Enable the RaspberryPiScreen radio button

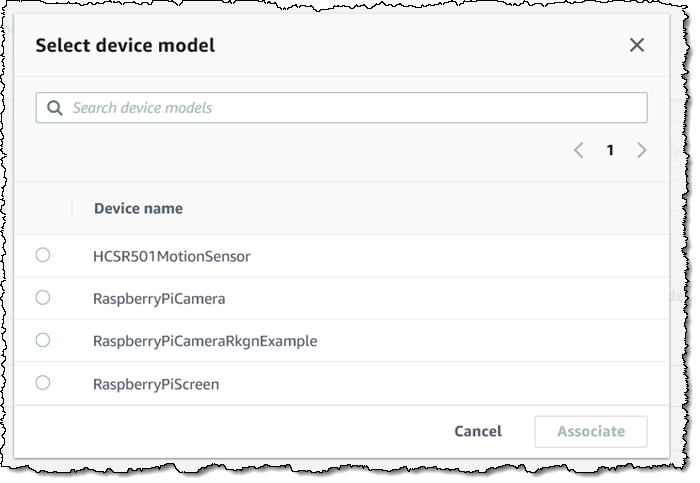pos(42,383)
